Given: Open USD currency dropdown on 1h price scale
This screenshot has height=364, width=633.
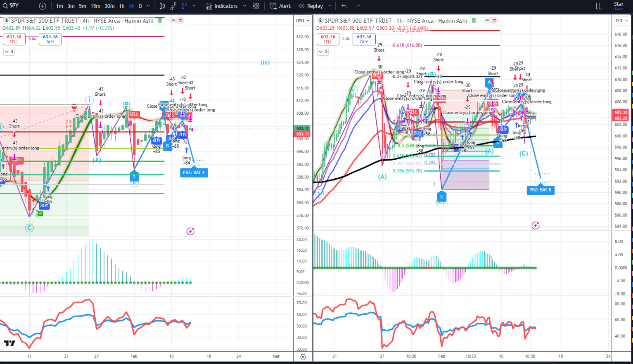Looking at the screenshot, I should [621, 21].
